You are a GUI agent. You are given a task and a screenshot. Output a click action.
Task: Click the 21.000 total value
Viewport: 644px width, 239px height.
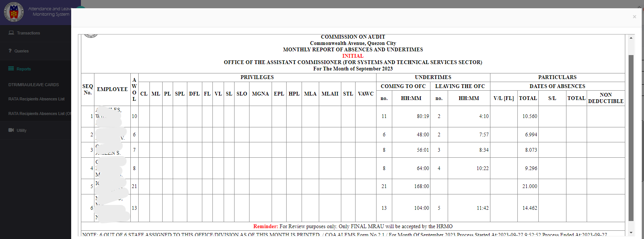[530, 186]
